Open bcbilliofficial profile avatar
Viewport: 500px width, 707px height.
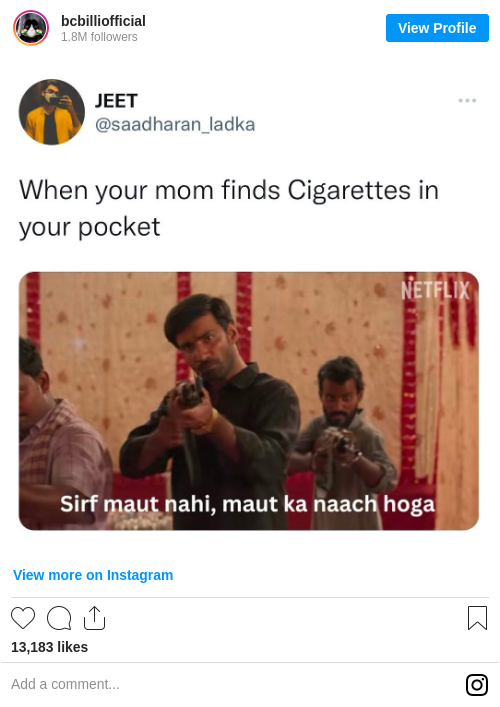pos(31,28)
